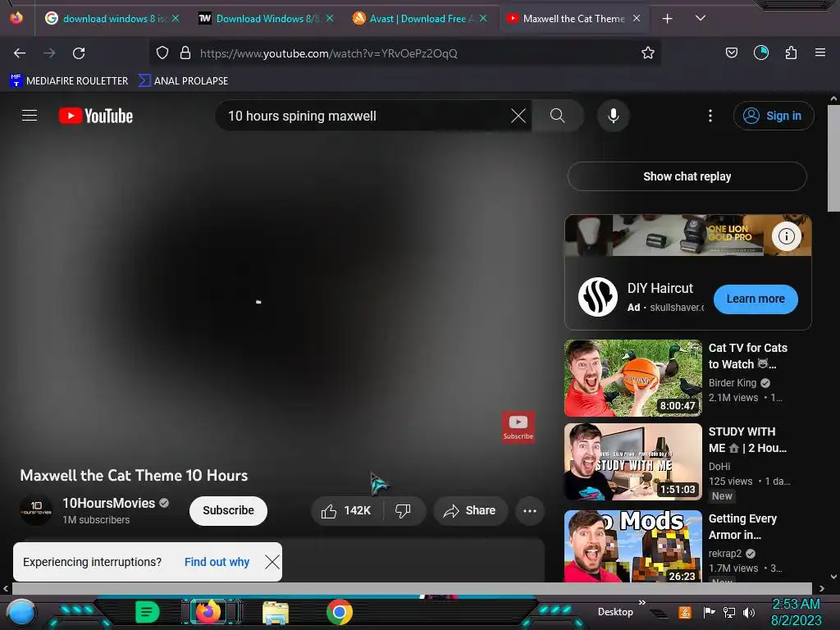Open Getting Every Armor video thumbnail
Viewport: 840px width, 630px height.
click(632, 546)
